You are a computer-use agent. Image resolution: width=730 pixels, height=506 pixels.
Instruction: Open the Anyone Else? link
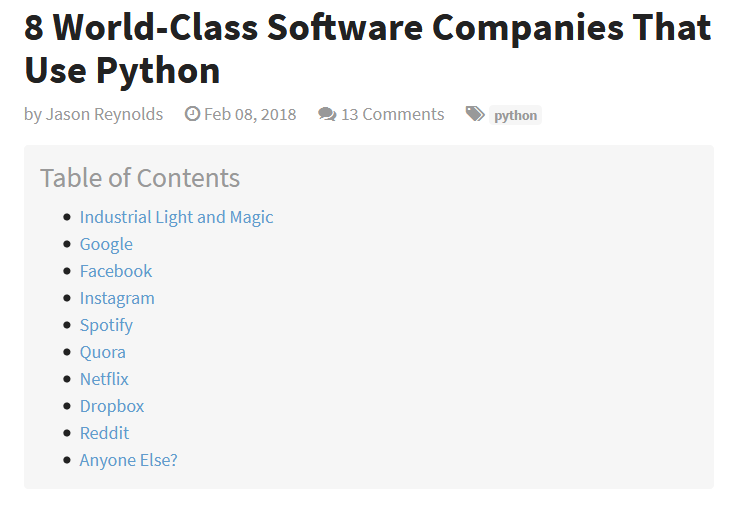pyautogui.click(x=128, y=460)
